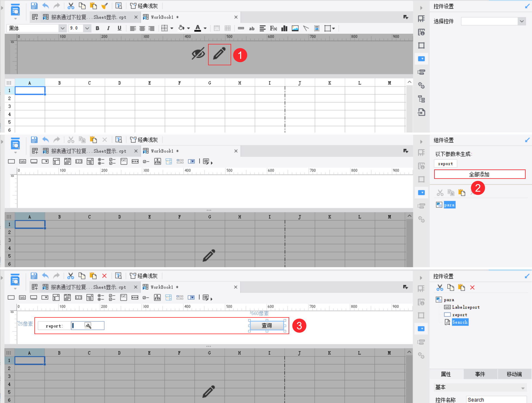
Task: Toggle underline formatting
Action: click(119, 28)
